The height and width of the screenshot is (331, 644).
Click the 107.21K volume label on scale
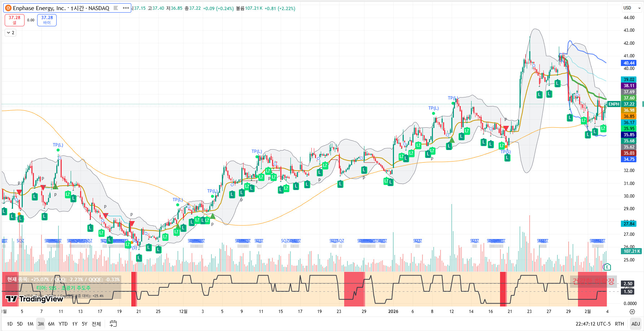[x=632, y=251]
